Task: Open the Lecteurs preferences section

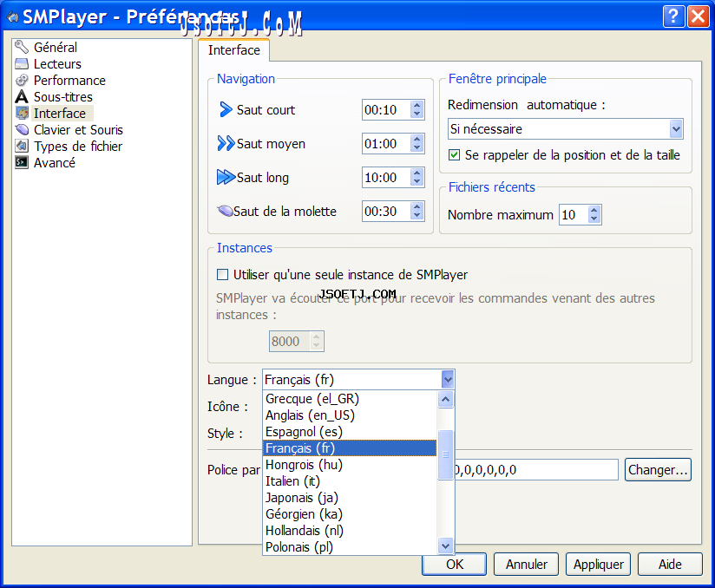Action: (x=57, y=63)
